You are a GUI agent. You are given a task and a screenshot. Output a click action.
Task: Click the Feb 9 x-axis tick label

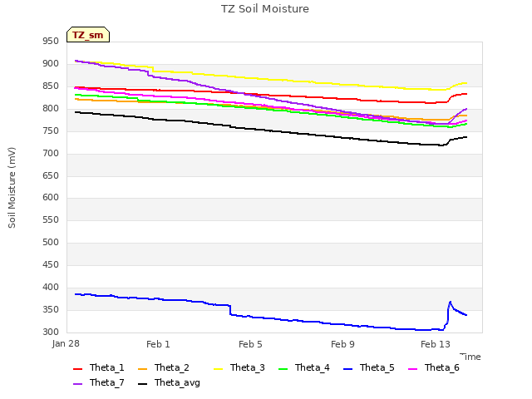pyautogui.click(x=342, y=344)
